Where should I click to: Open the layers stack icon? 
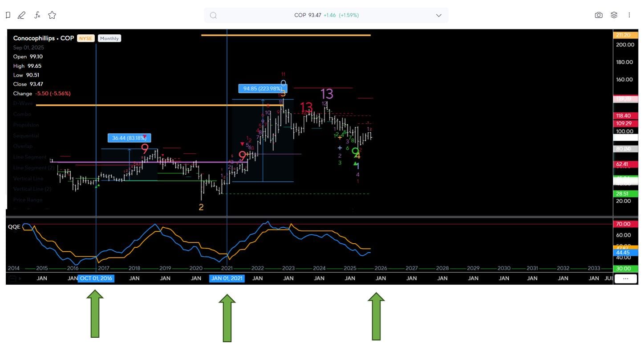pos(614,15)
